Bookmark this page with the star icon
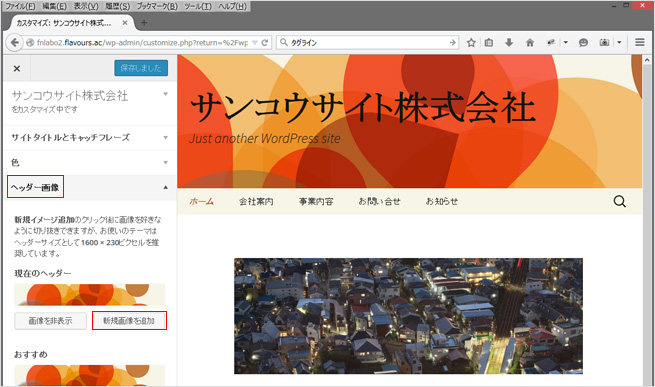Viewport: 655px width, 387px height. (x=471, y=43)
